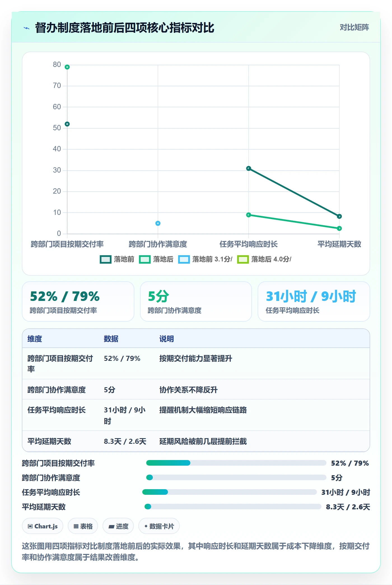
Task: Click the Chart.js tag chip
Action: (x=43, y=526)
